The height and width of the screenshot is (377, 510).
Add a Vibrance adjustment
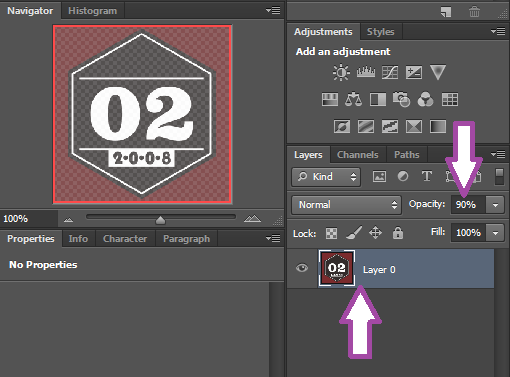coord(438,72)
